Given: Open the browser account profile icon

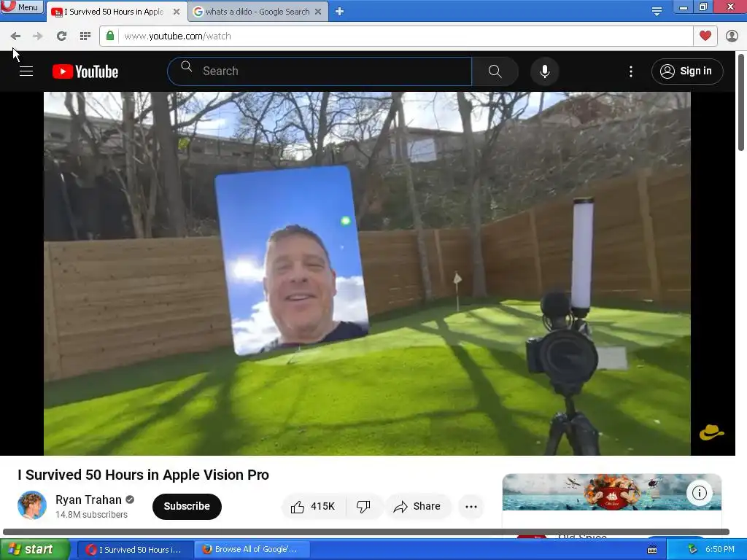Looking at the screenshot, I should pyautogui.click(x=732, y=36).
